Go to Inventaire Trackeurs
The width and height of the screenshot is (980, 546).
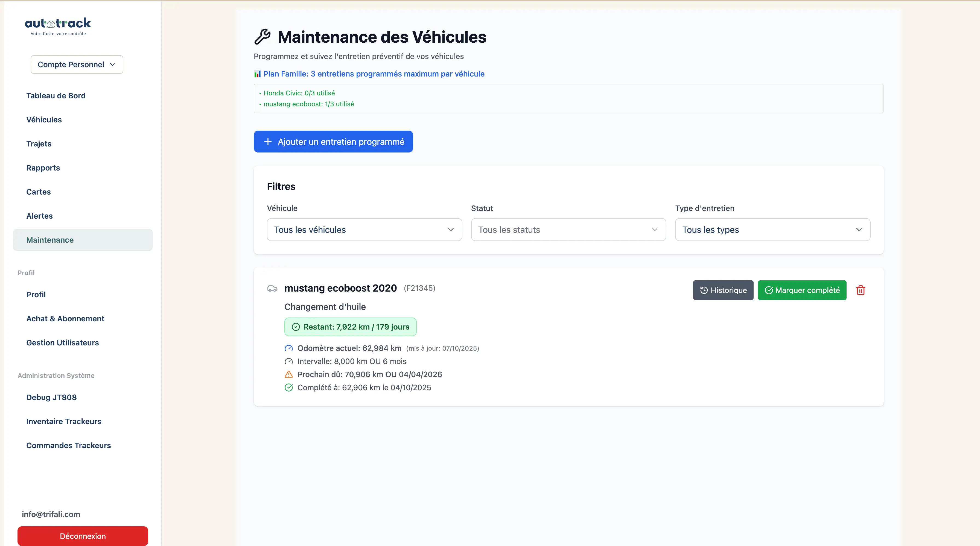click(63, 421)
